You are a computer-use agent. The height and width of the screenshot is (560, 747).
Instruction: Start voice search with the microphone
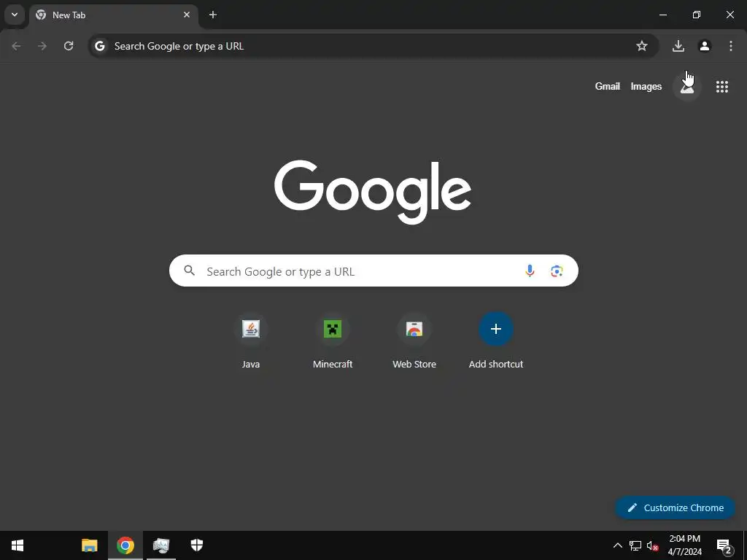(530, 271)
